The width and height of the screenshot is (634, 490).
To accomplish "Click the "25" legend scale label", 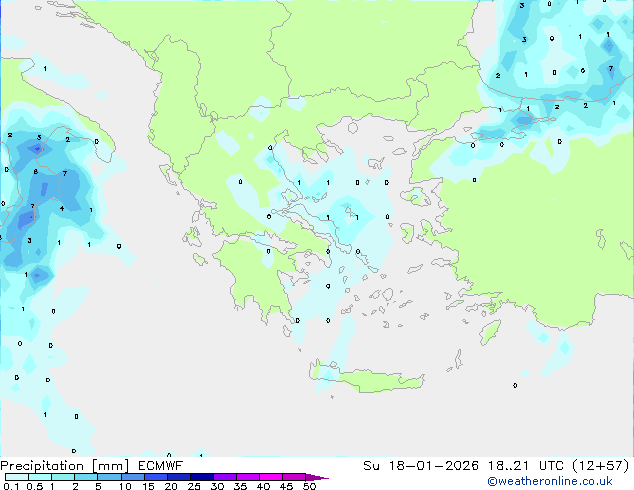I will coord(194,486).
